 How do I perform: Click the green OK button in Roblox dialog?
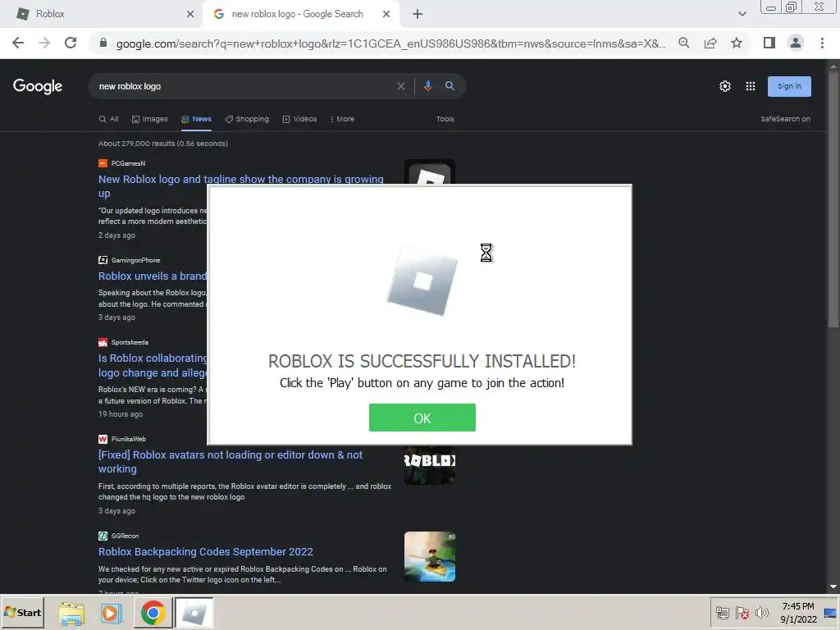coord(422,418)
